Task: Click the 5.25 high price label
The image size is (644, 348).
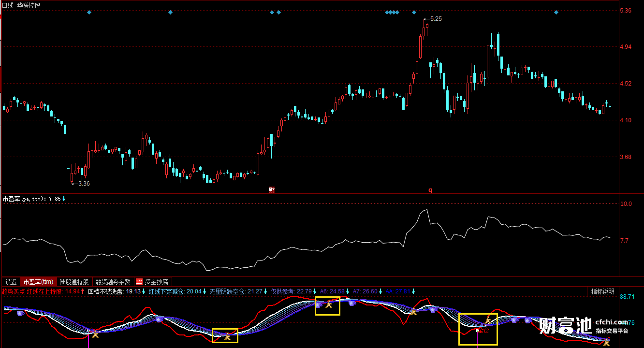Action: pyautogui.click(x=436, y=19)
